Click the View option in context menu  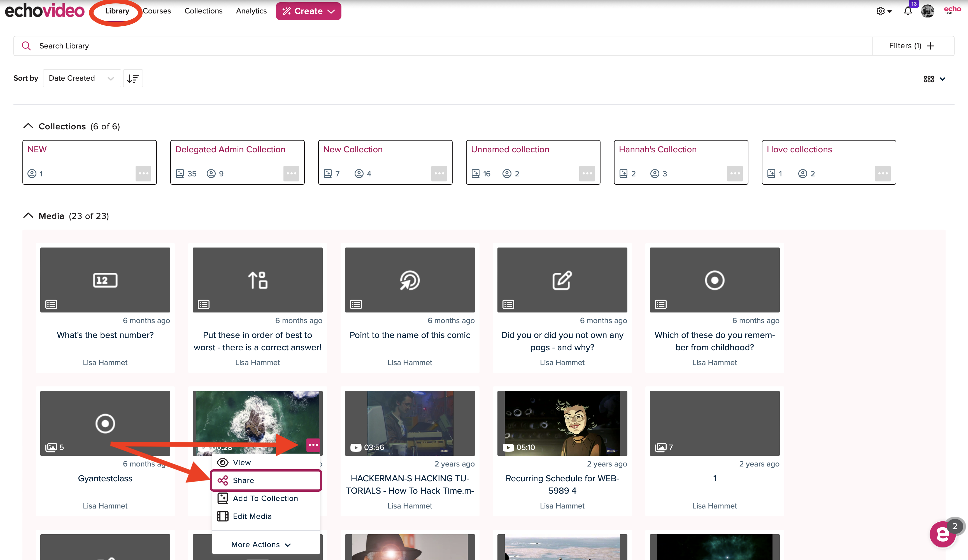(x=241, y=462)
